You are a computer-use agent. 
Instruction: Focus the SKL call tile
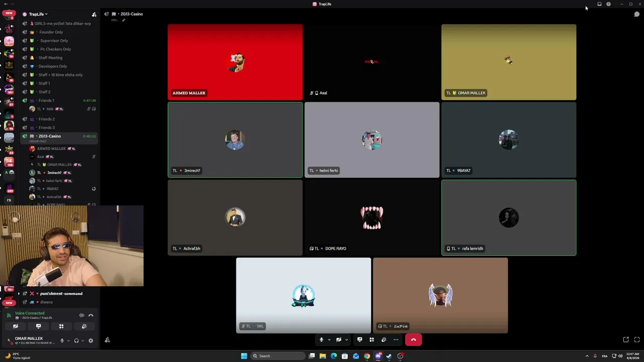[x=303, y=296]
